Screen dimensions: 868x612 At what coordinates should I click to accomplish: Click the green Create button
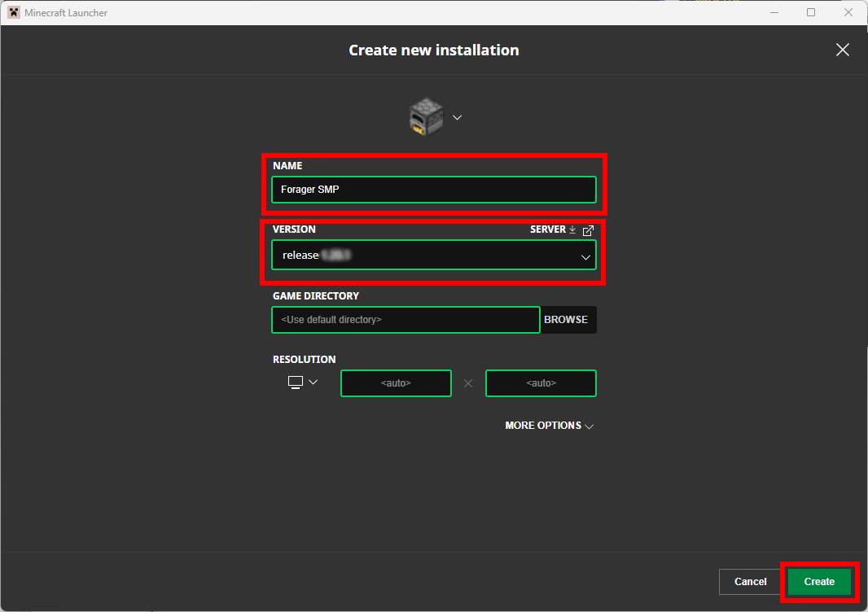819,582
